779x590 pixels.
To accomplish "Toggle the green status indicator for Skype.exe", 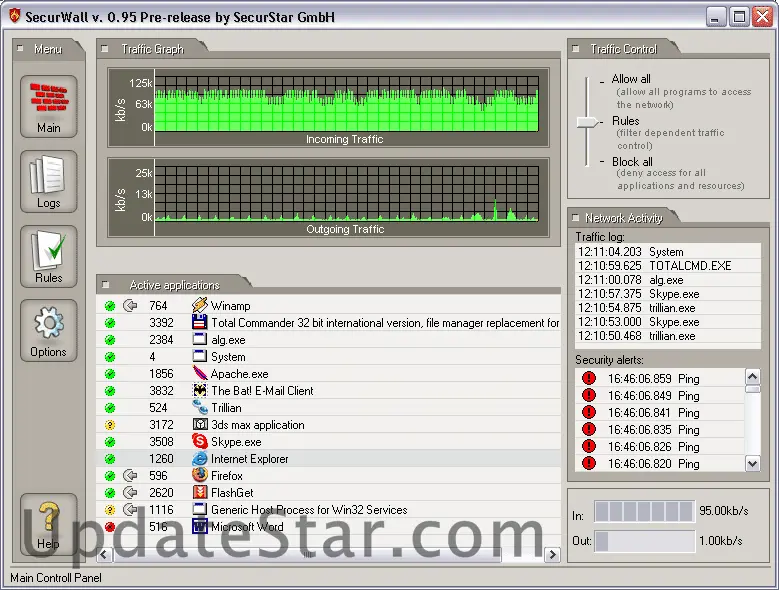I will 110,442.
